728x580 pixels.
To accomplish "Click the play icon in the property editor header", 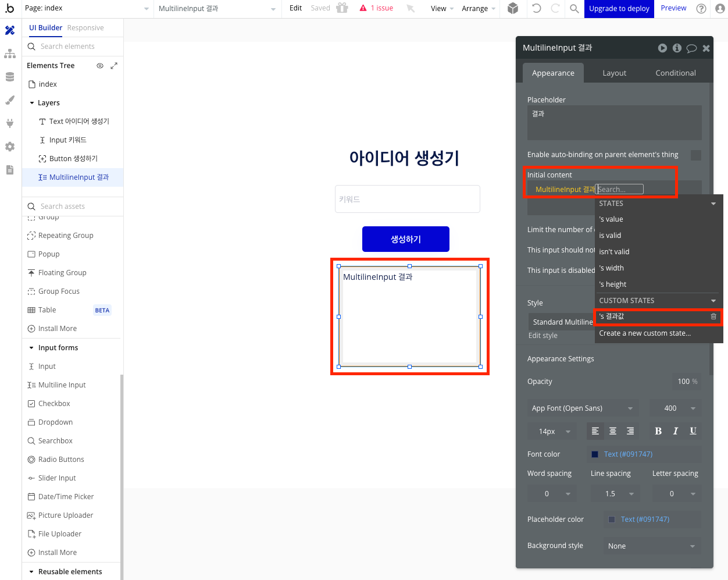I will [x=662, y=48].
